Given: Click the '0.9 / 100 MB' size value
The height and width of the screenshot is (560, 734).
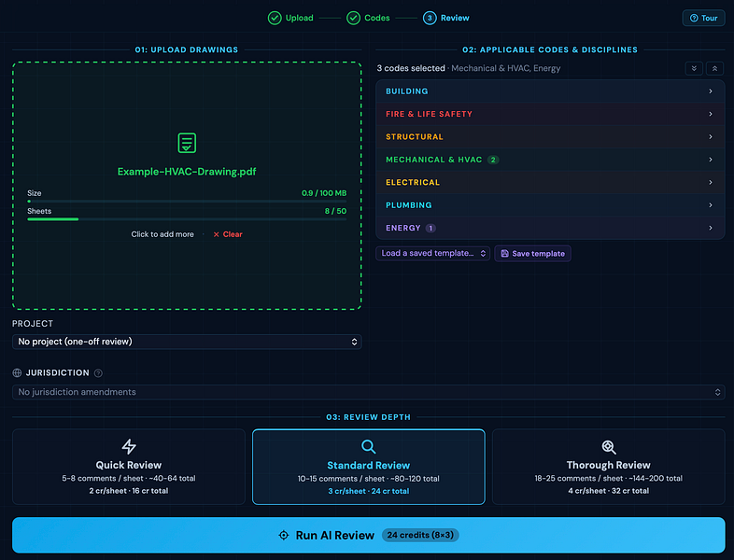Looking at the screenshot, I should coord(324,193).
